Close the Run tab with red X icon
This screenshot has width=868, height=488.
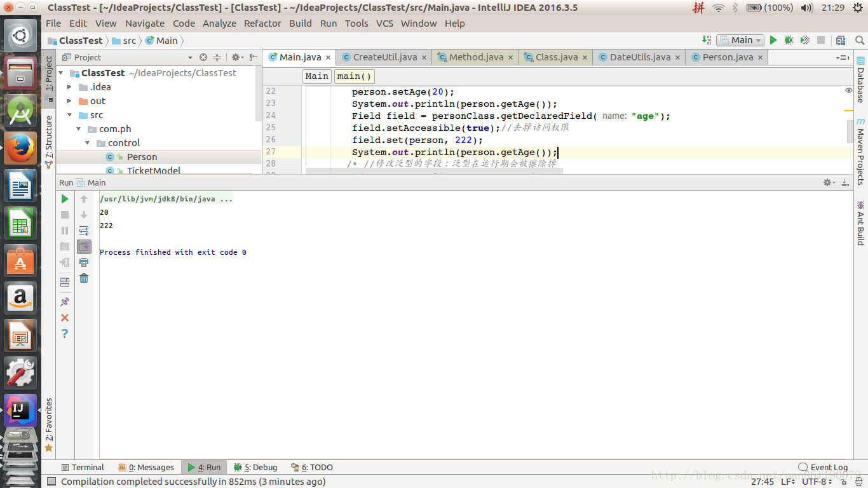pyautogui.click(x=65, y=318)
